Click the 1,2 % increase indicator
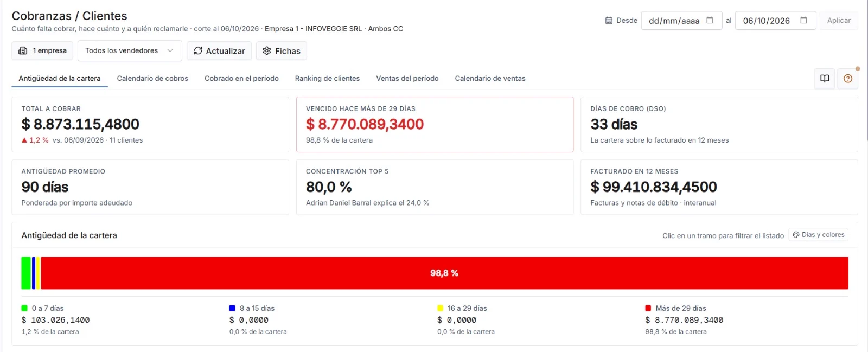The height and width of the screenshot is (352, 868). tap(35, 140)
